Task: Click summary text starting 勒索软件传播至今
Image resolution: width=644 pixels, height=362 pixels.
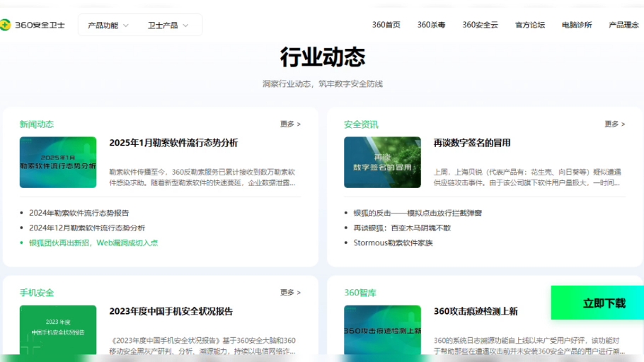Action: click(202, 177)
